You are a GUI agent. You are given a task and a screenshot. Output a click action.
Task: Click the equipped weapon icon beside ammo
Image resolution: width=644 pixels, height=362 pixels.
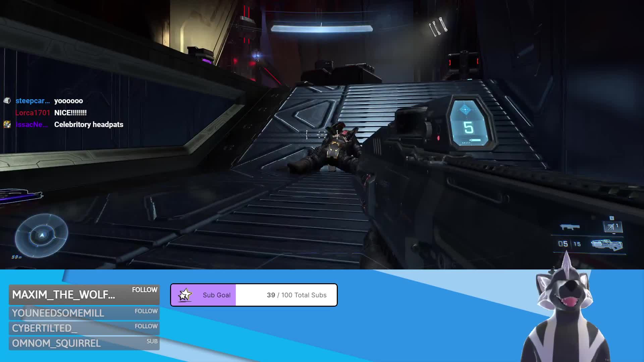(x=607, y=245)
